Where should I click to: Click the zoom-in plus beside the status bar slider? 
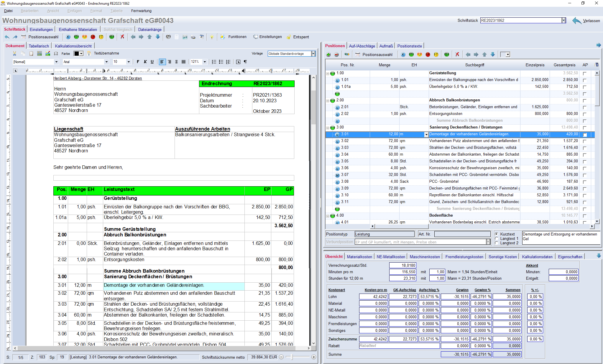(x=314, y=357)
